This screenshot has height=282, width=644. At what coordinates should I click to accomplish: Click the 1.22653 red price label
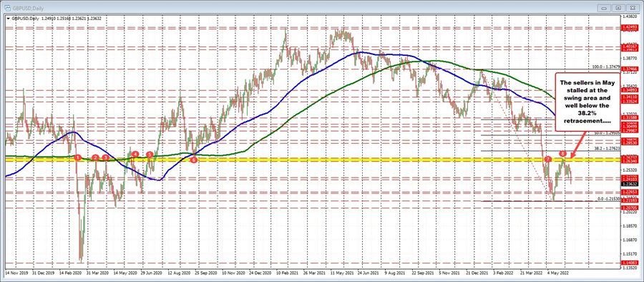[x=629, y=192]
